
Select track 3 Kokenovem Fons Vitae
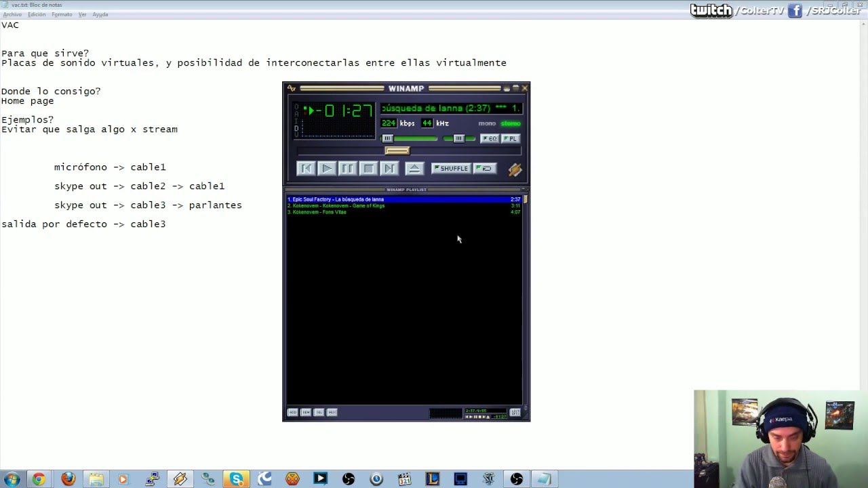tap(403, 211)
